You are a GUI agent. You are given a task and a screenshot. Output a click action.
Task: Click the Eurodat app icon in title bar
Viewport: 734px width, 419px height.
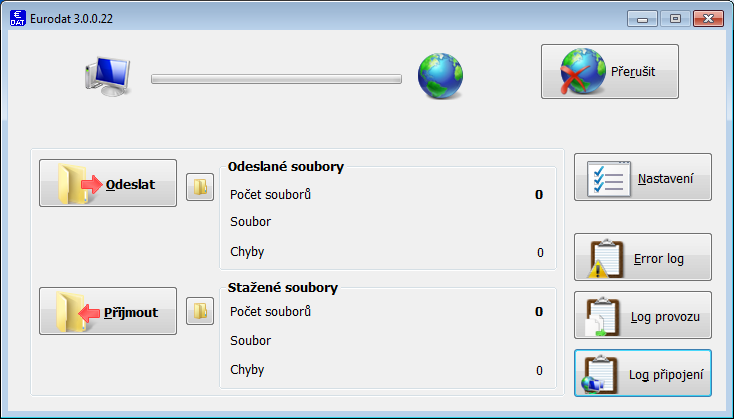[x=18, y=19]
